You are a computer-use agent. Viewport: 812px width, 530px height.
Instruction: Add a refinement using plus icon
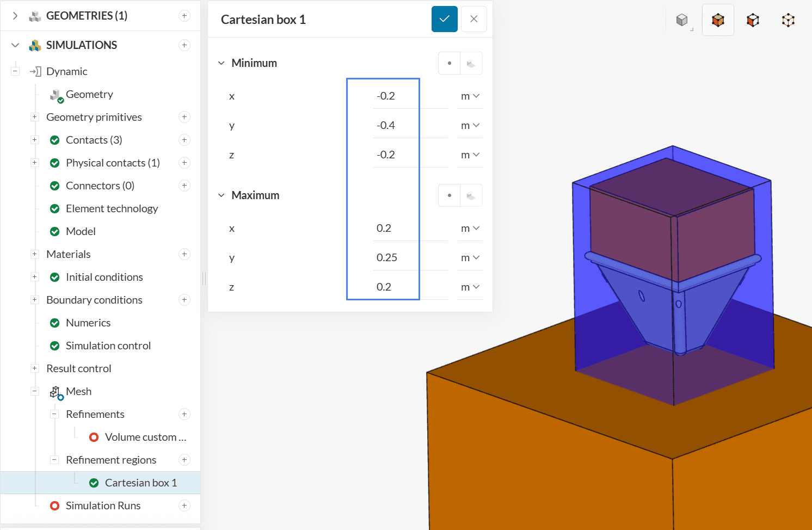click(184, 414)
